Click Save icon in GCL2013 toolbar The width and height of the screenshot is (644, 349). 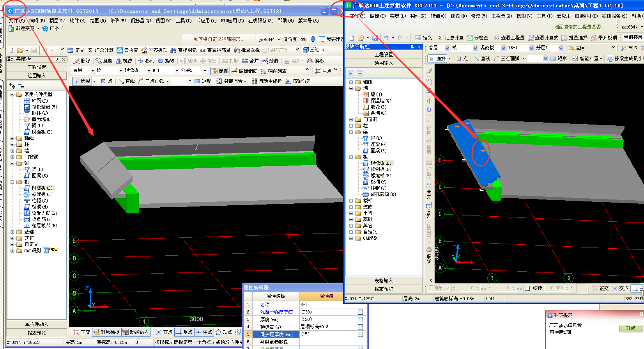pos(375,38)
